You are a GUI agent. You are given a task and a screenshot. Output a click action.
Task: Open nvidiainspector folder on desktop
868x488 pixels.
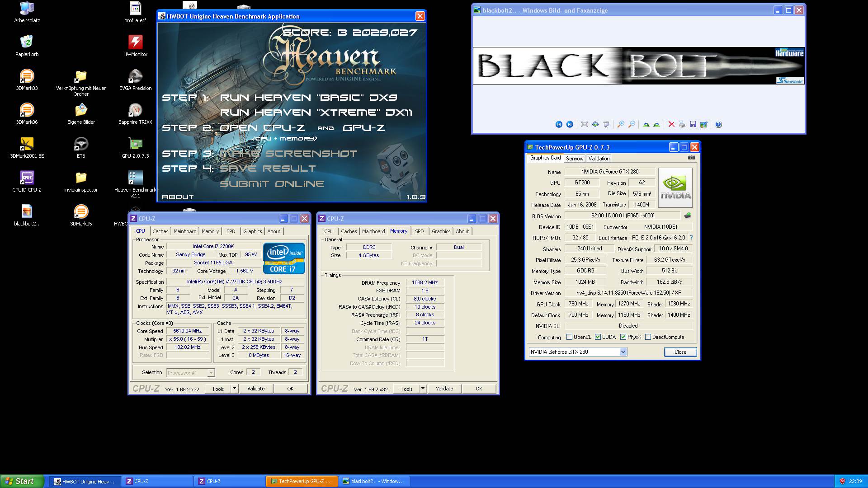click(81, 181)
